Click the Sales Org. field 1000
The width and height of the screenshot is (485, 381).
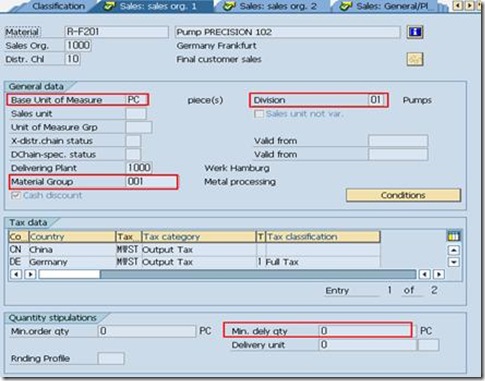pyautogui.click(x=78, y=45)
